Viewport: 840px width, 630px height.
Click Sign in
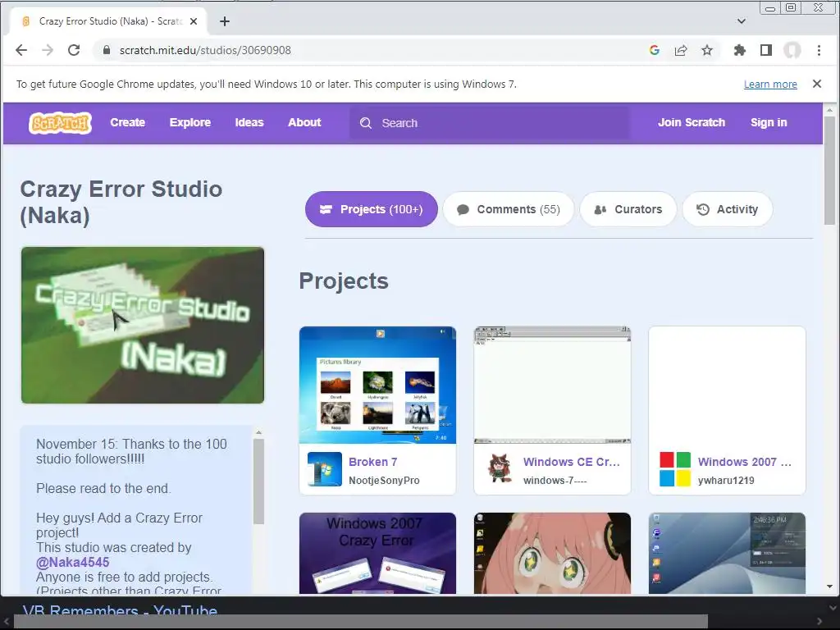tap(769, 123)
